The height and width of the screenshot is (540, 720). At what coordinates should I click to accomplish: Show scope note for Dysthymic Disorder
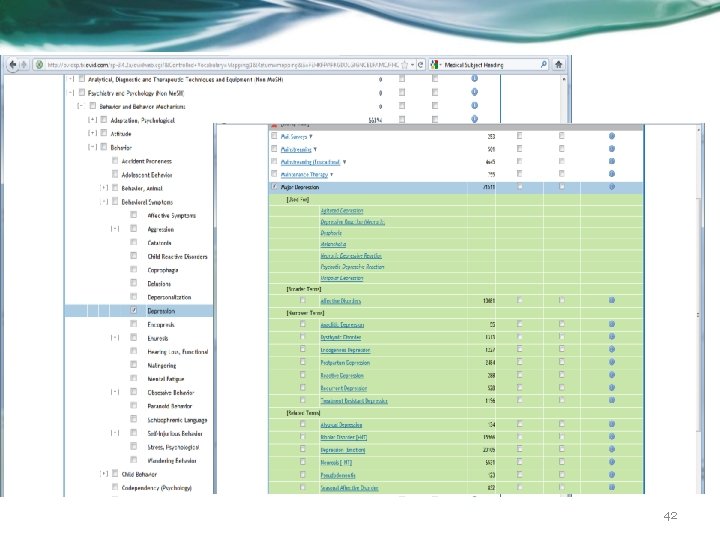click(x=612, y=337)
